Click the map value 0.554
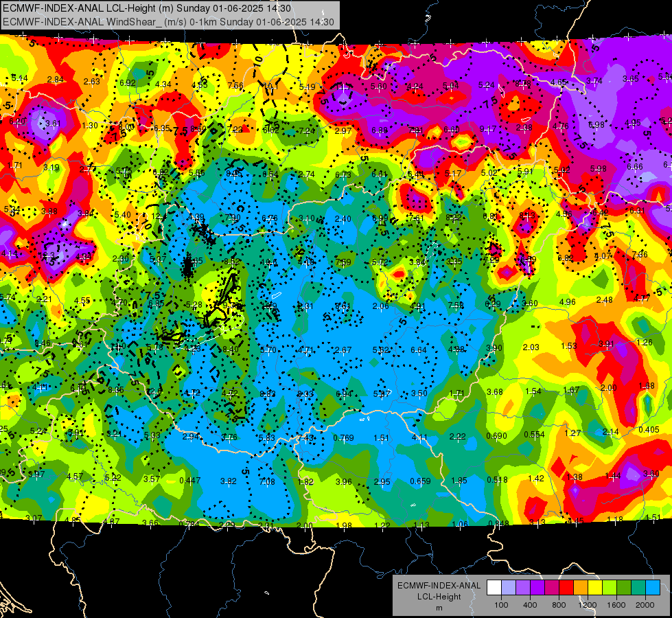672x618 pixels. tap(534, 435)
